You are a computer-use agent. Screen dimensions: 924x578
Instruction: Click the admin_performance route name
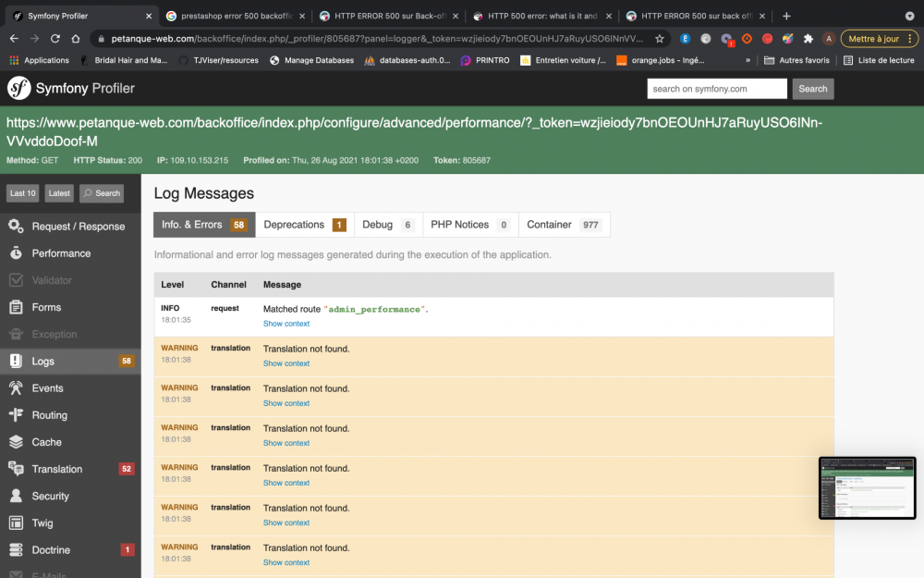[374, 309]
